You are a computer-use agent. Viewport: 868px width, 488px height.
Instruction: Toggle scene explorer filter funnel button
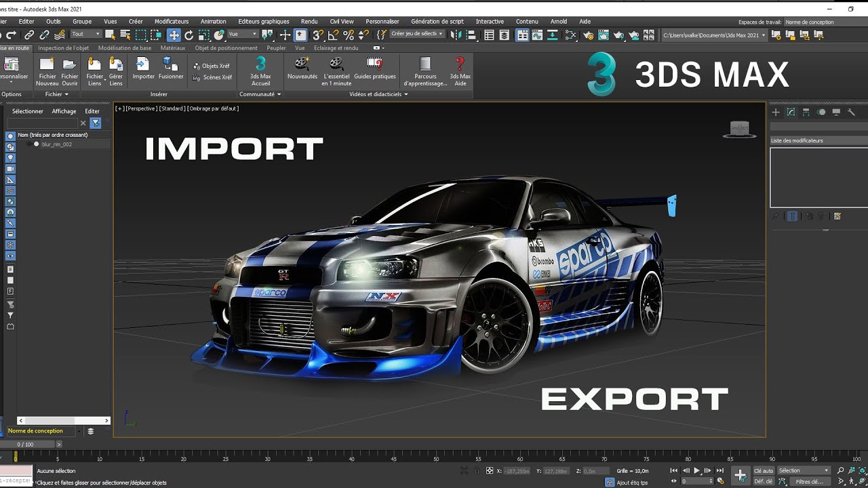[x=96, y=123]
